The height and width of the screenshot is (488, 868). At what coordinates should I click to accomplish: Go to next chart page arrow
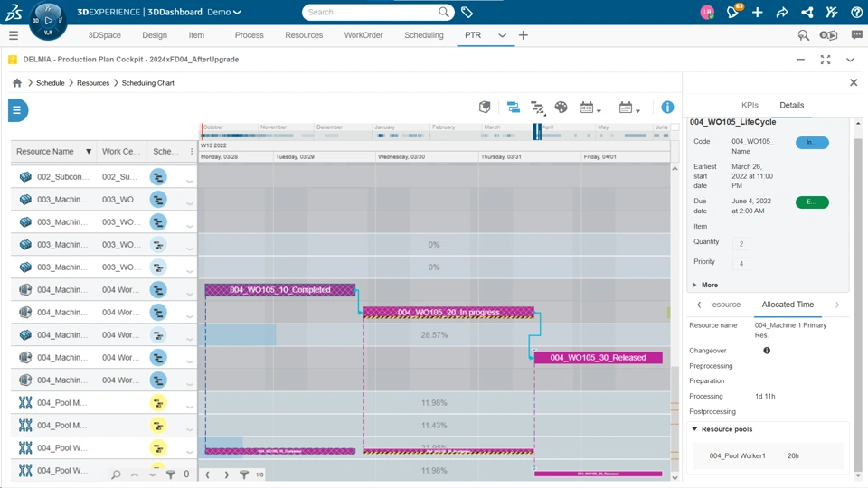[x=226, y=474]
